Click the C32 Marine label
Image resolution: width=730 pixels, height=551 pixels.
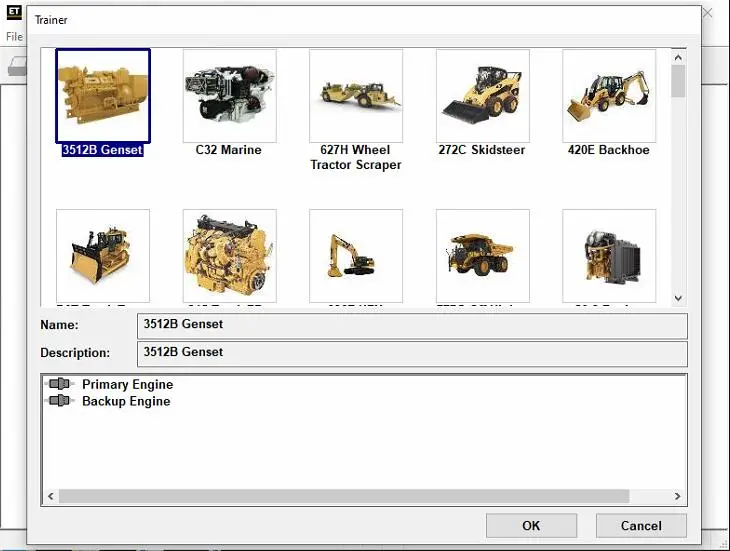(x=229, y=150)
